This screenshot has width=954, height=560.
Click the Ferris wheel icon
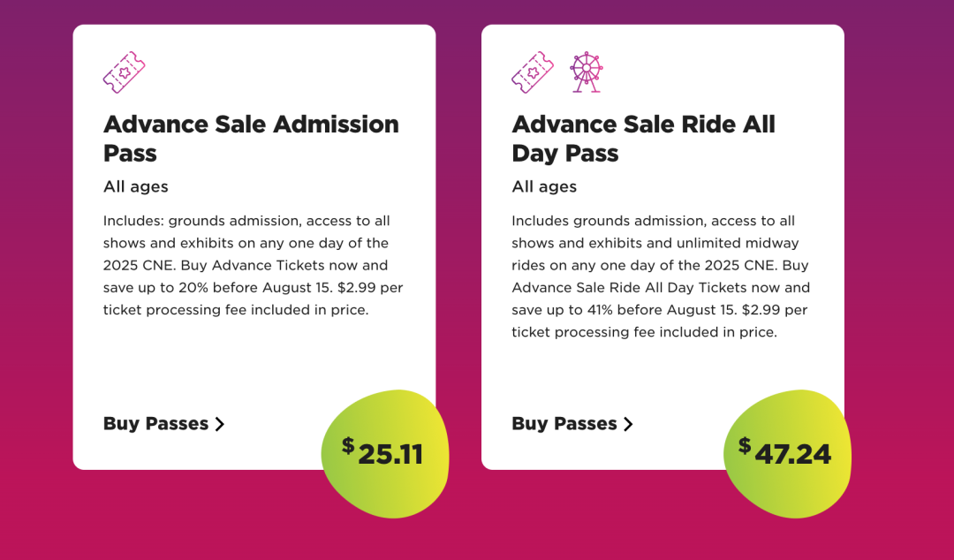[587, 72]
